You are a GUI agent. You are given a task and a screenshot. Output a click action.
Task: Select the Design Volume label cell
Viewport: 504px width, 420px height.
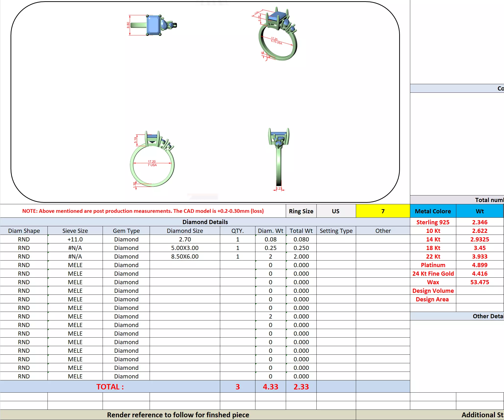tap(433, 291)
